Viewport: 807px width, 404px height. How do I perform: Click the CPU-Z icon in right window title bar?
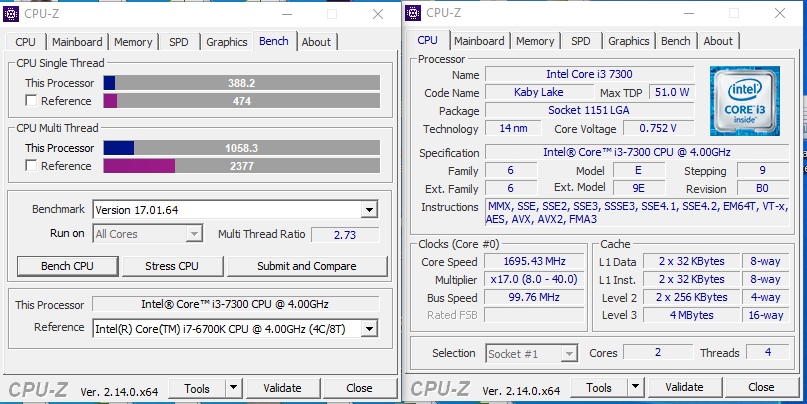413,13
